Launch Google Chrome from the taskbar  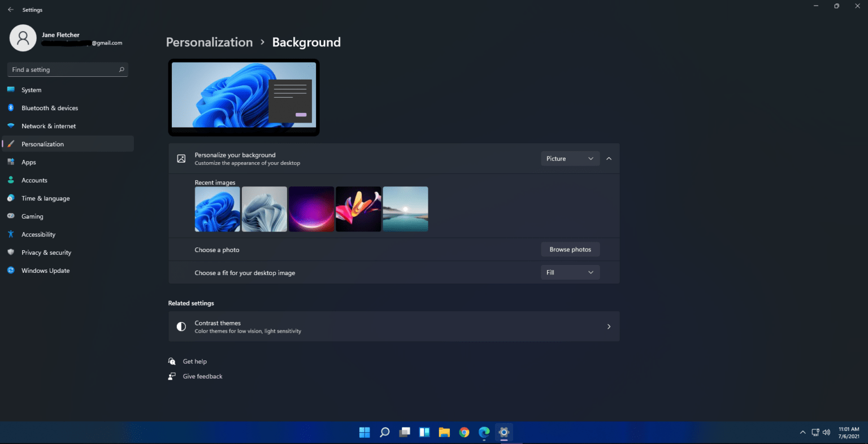(464, 432)
